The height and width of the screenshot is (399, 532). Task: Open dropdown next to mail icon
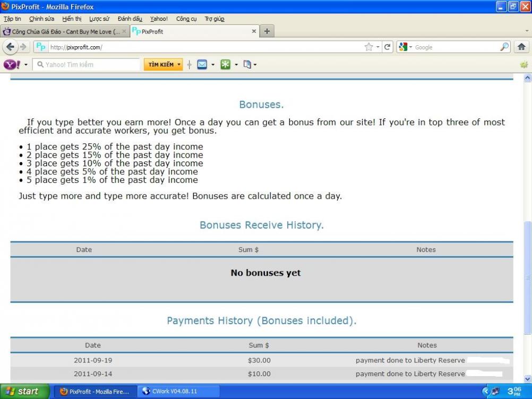pyautogui.click(x=213, y=64)
